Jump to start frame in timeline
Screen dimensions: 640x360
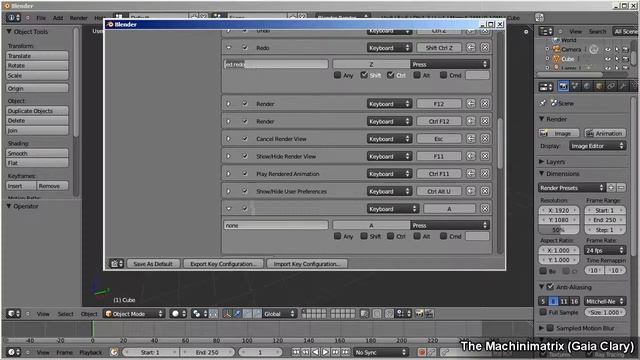[x=296, y=352]
